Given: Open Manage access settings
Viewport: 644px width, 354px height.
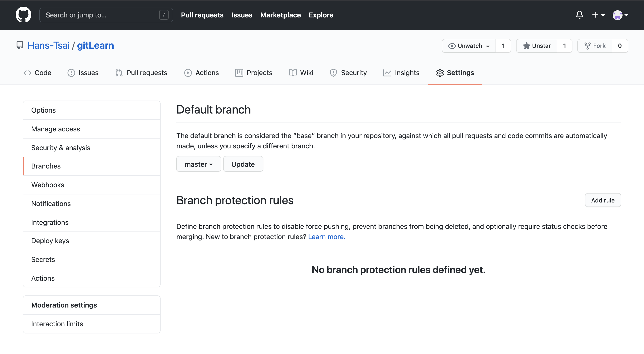Looking at the screenshot, I should (91, 129).
